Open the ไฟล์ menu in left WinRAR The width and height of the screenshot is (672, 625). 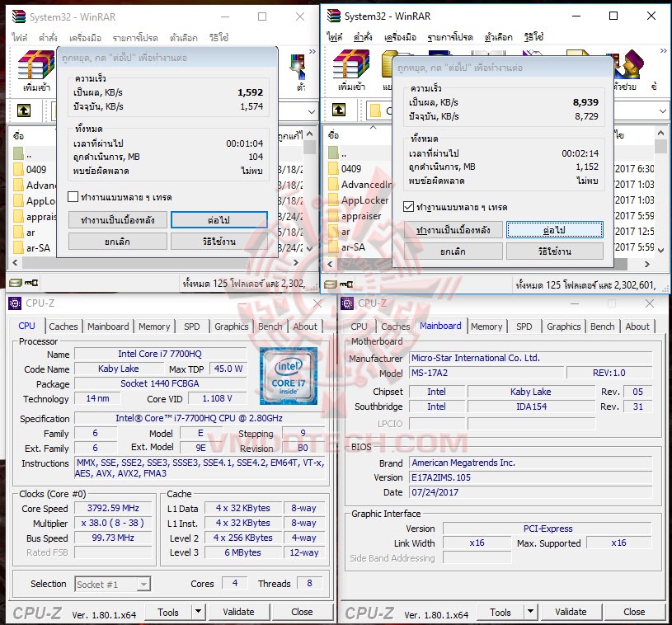(20, 37)
